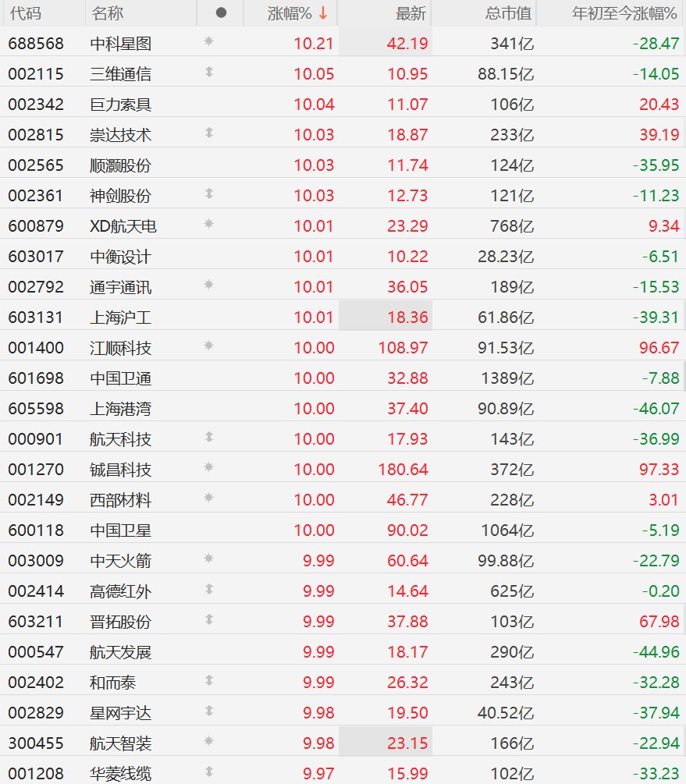This screenshot has height=784, width=686.
Task: Click the up-down arrow icon for 华菱线缆
Action: pyautogui.click(x=209, y=772)
